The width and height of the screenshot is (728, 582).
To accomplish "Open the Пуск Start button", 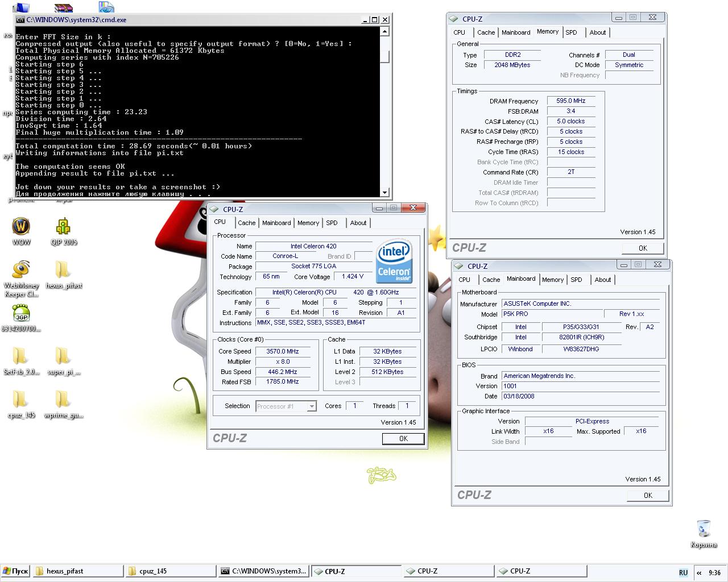I will coord(16,571).
